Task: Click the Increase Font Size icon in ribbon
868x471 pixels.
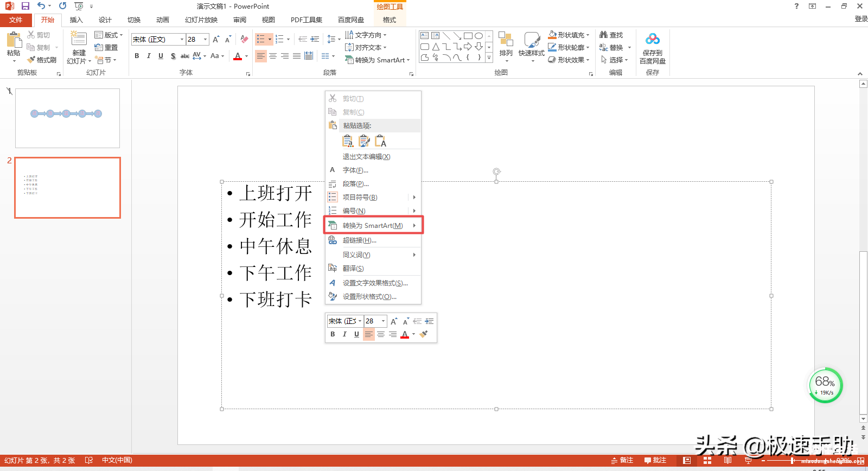Action: click(216, 40)
